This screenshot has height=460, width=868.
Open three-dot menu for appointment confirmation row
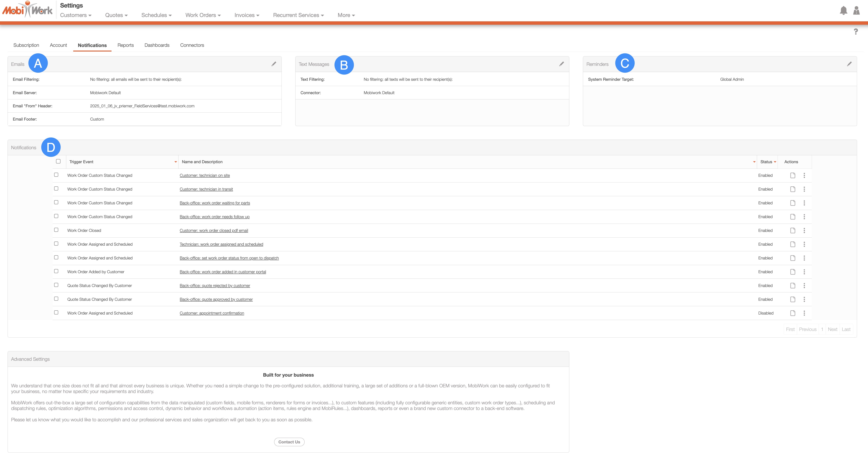[x=804, y=313]
